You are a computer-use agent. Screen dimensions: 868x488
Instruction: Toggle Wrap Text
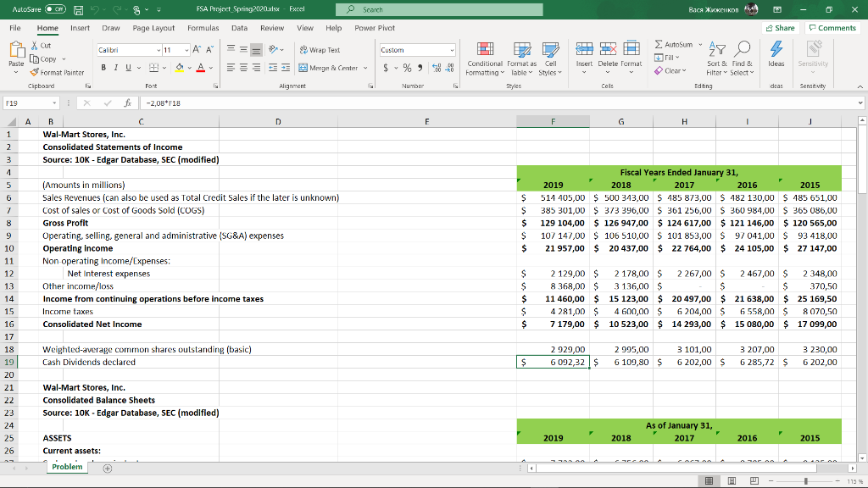click(x=320, y=50)
